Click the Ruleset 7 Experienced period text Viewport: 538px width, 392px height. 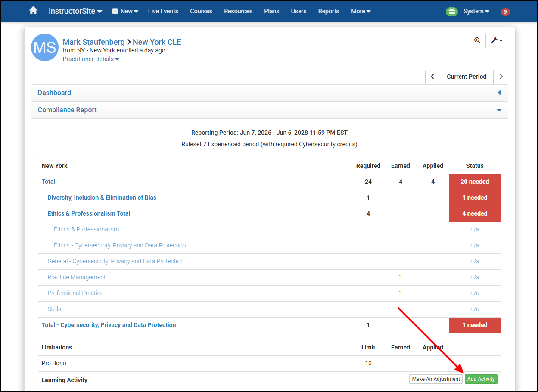[x=269, y=144]
